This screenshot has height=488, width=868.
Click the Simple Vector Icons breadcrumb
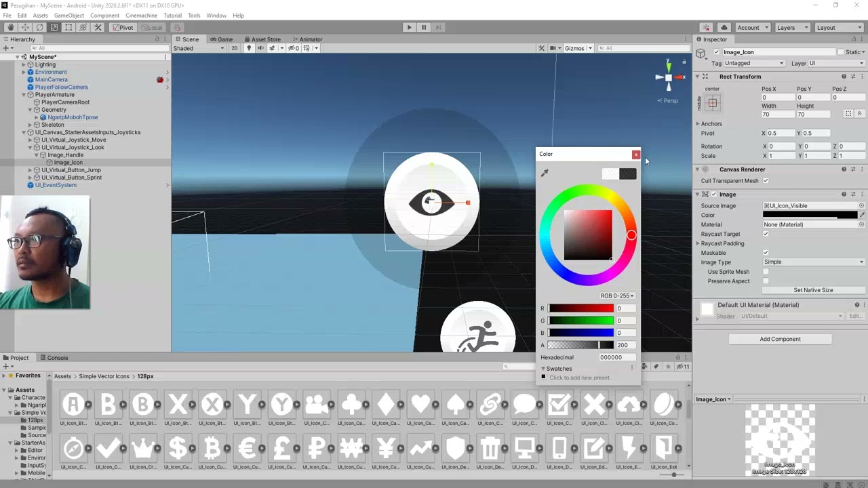104,376
